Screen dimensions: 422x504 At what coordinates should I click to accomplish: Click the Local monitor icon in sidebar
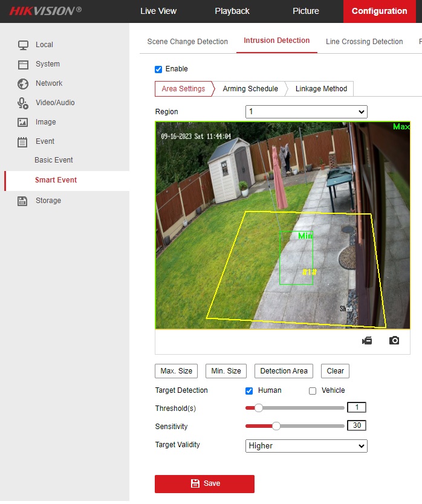pyautogui.click(x=23, y=45)
